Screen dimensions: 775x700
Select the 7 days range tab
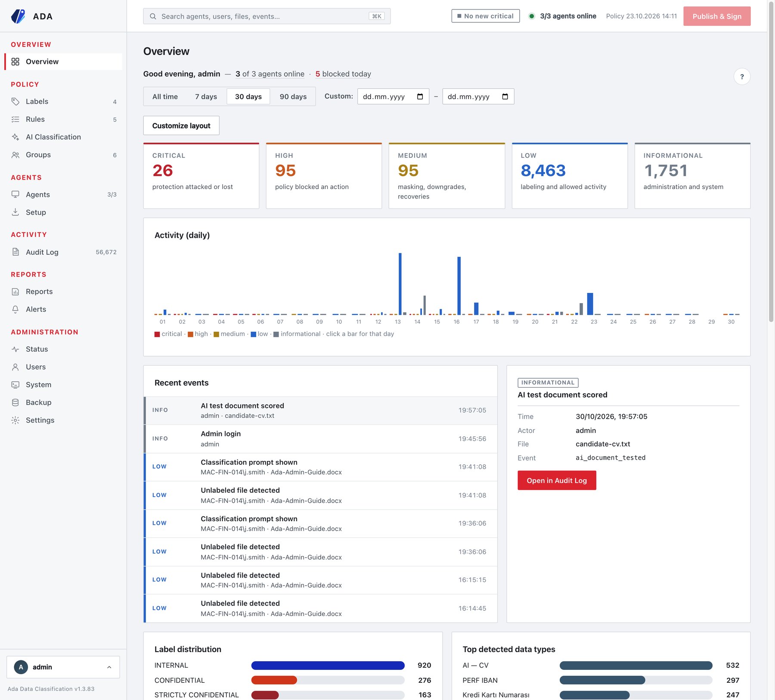[x=206, y=96]
